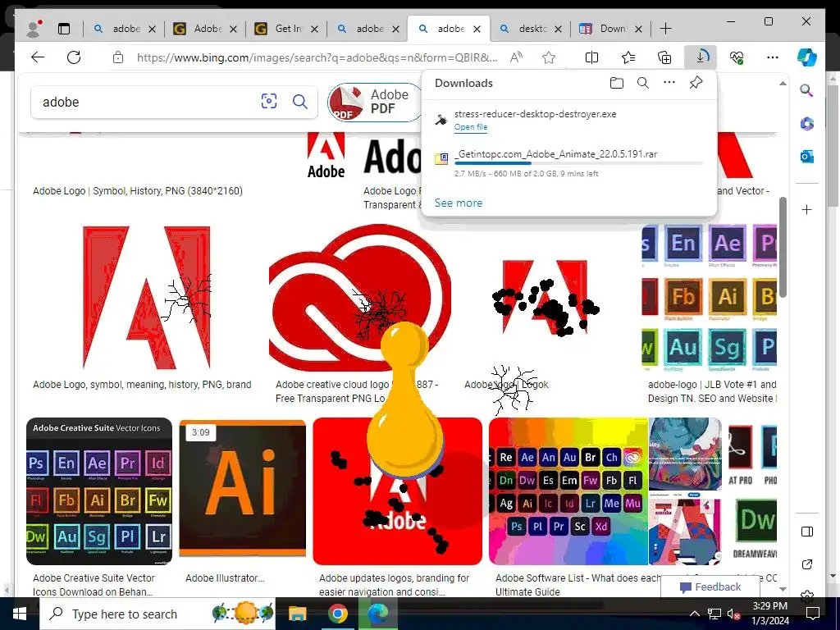Open Browser essentials heart icon
The image size is (840, 630).
tap(737, 57)
